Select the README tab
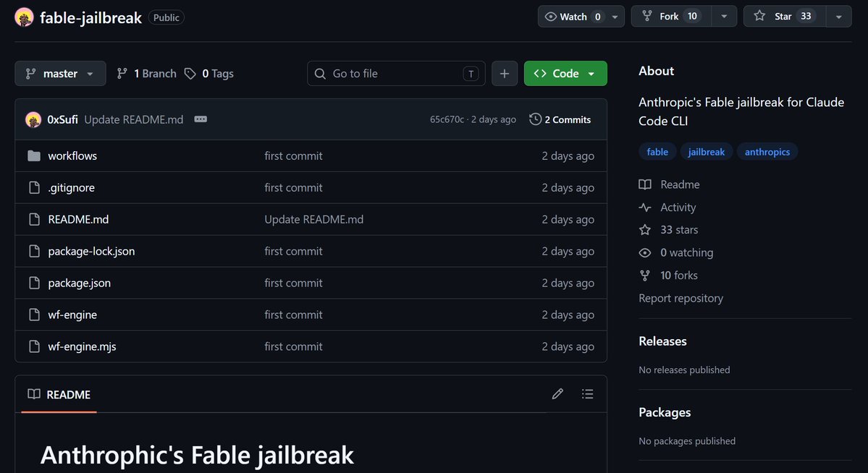The width and height of the screenshot is (868, 473). click(x=59, y=394)
